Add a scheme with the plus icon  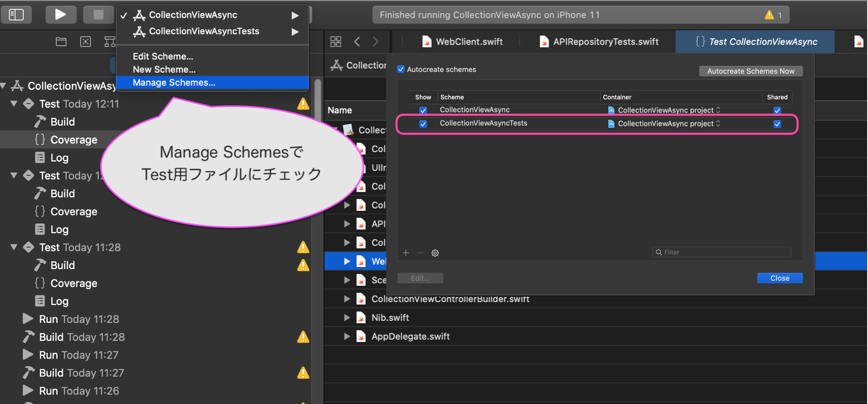(406, 253)
